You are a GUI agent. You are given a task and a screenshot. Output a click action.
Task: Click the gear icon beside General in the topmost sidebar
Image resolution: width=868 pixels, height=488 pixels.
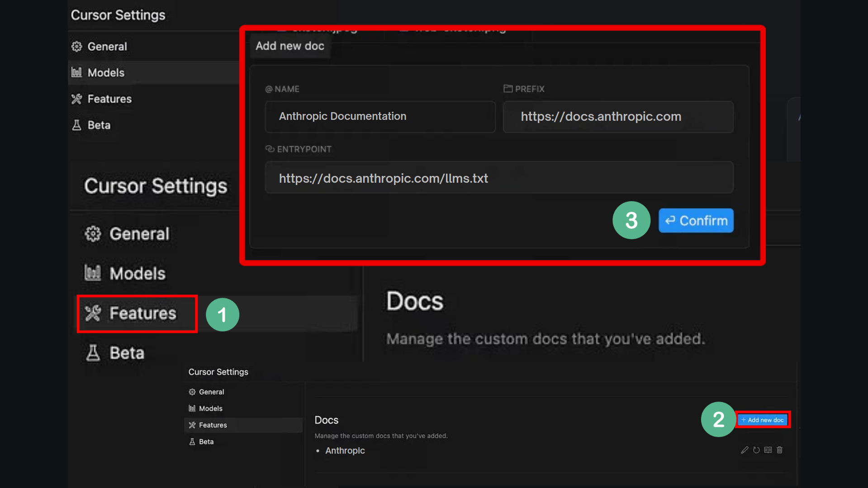click(x=77, y=46)
